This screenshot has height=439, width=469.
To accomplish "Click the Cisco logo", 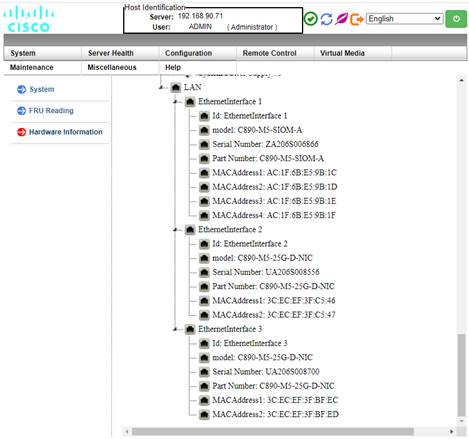I will point(29,19).
